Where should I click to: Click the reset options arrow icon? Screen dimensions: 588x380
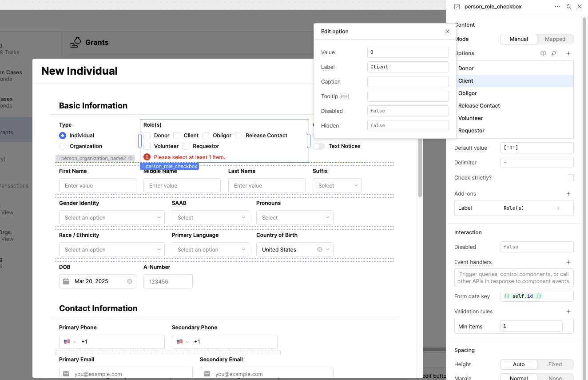[554, 53]
